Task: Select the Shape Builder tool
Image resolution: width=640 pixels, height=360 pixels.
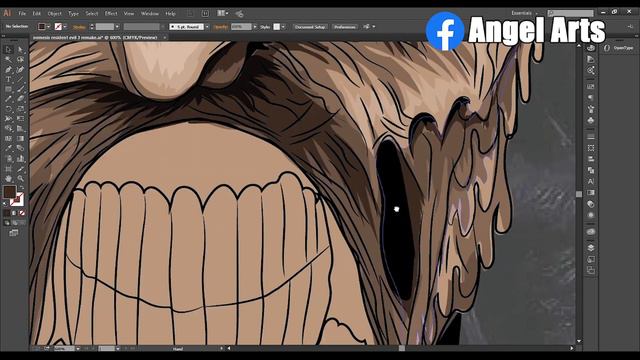Action: [x=9, y=129]
